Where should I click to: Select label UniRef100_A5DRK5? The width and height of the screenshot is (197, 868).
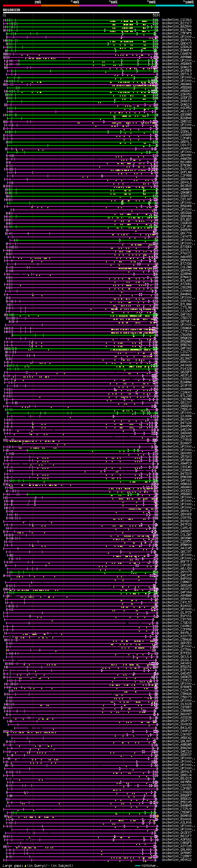tap(177, 64)
